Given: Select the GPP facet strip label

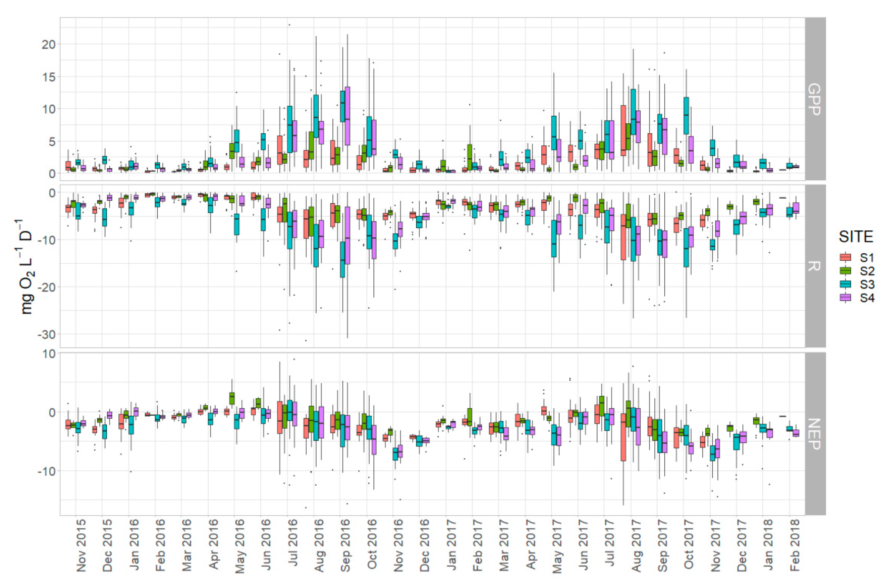Looking at the screenshot, I should pos(815,99).
